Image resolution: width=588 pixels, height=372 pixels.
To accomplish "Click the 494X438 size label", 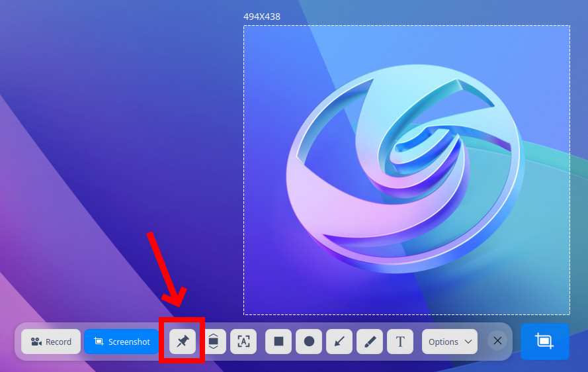I will click(262, 17).
